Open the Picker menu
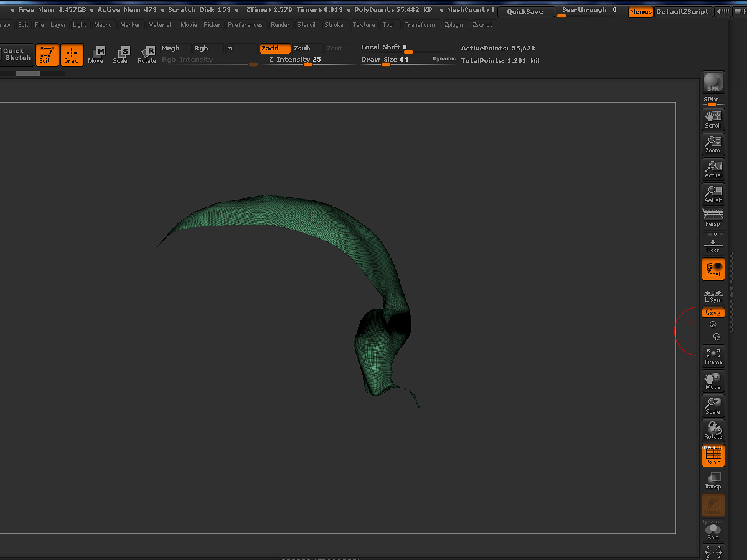This screenshot has width=747, height=560. tap(212, 25)
